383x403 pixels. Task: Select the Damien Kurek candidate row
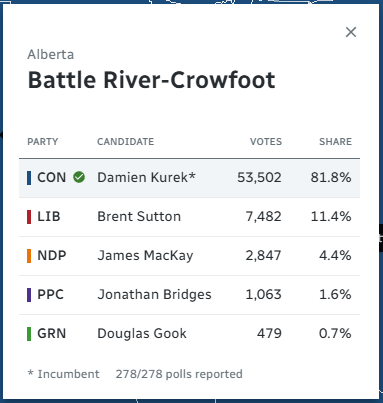189,178
